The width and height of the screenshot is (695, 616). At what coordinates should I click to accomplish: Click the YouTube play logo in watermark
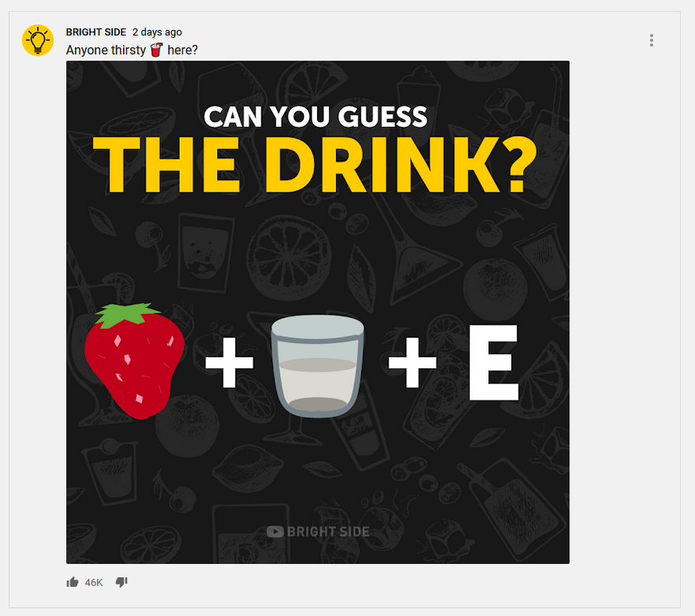tap(275, 532)
